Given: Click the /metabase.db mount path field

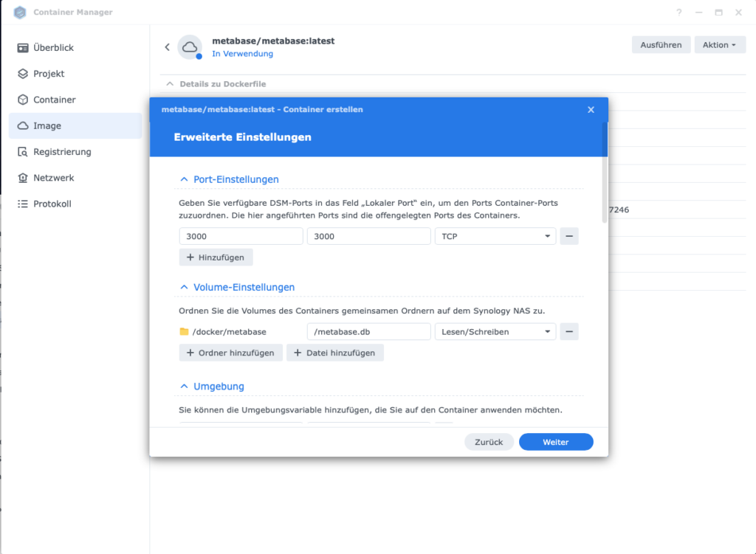Looking at the screenshot, I should [x=368, y=332].
